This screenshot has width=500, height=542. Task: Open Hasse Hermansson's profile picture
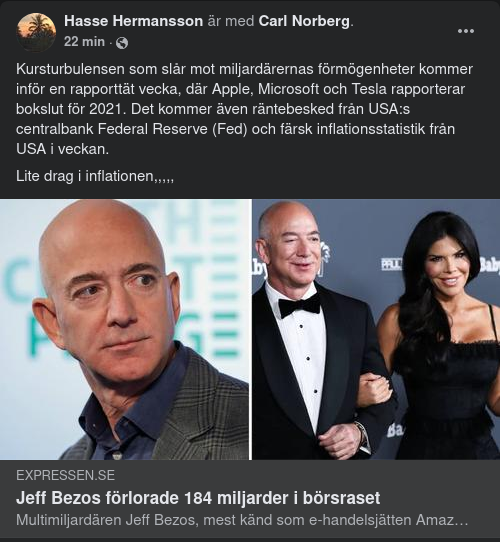tap(36, 32)
